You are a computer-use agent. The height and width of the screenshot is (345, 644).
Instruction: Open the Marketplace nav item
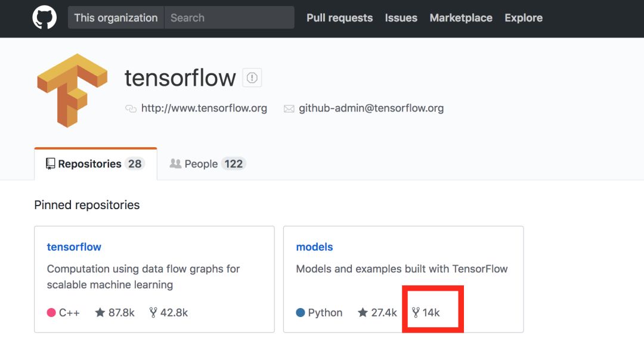[x=461, y=18]
